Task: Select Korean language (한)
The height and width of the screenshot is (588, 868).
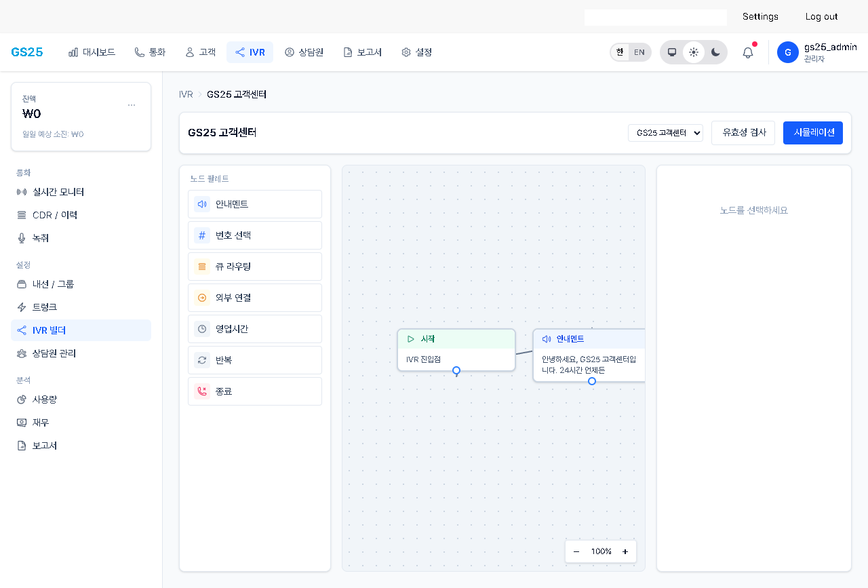Action: pyautogui.click(x=620, y=52)
